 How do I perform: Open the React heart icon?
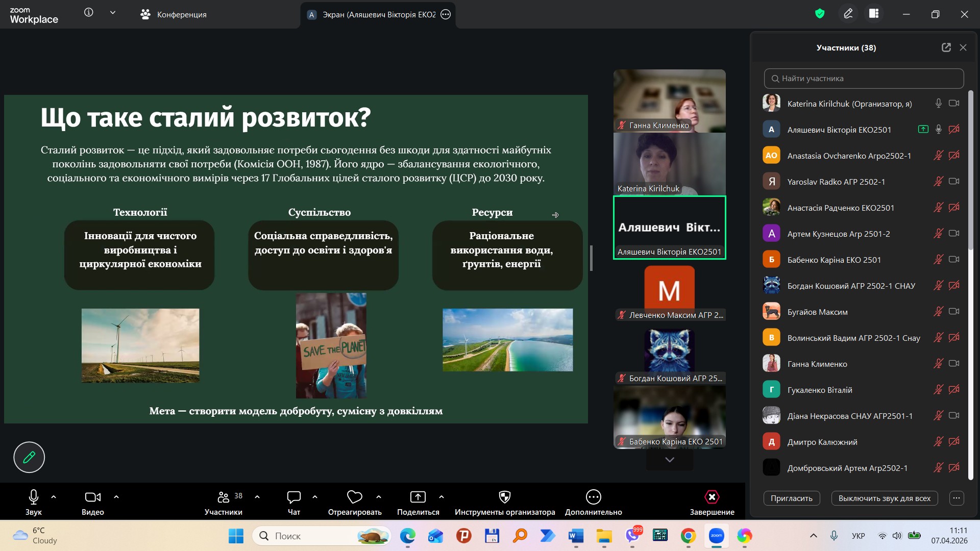[354, 497]
